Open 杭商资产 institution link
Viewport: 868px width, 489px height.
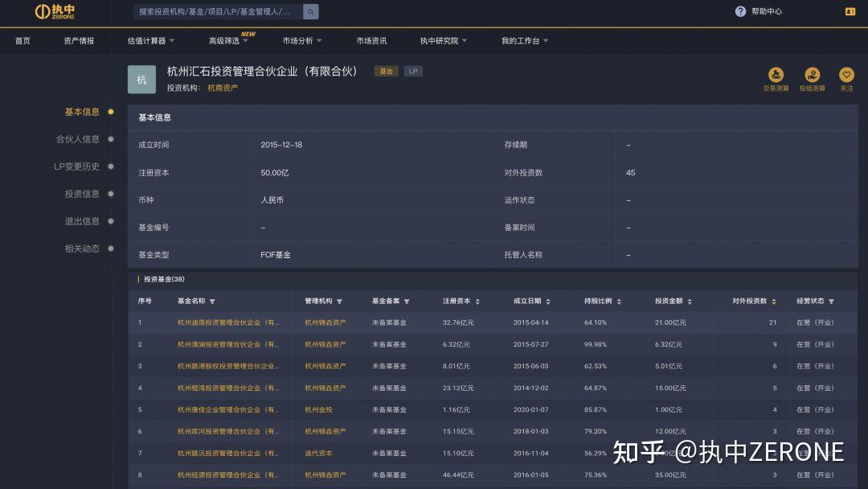click(223, 88)
